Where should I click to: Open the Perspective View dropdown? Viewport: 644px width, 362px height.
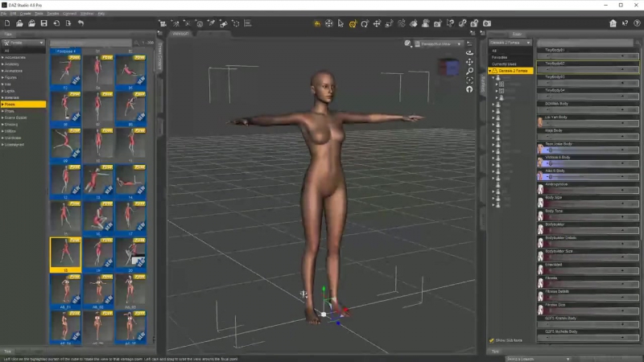[439, 43]
